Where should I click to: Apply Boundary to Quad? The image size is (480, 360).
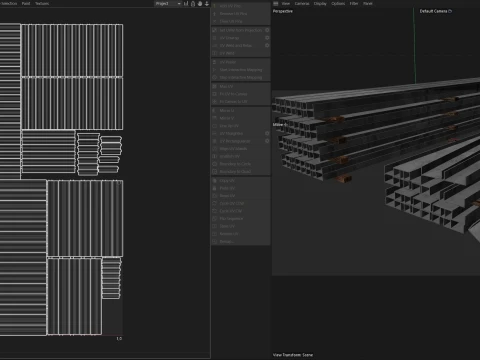point(240,172)
